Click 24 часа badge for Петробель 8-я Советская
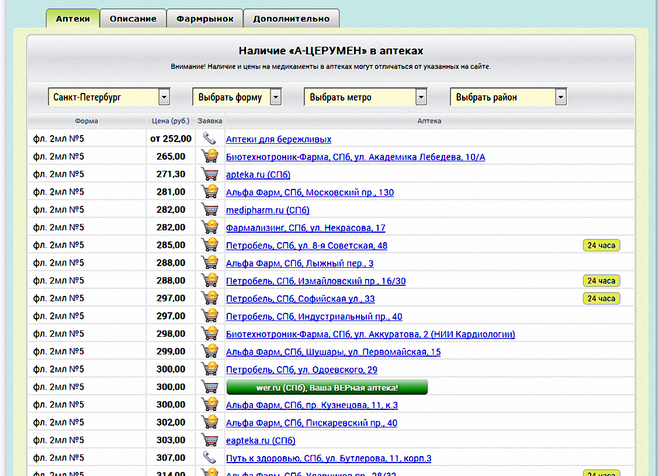659x476 pixels. point(601,245)
